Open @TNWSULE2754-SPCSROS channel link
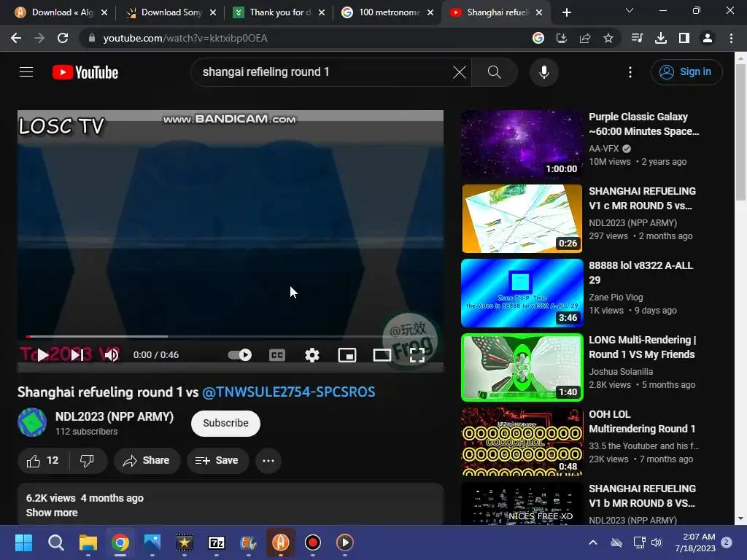Image resolution: width=747 pixels, height=560 pixels. 289,392
